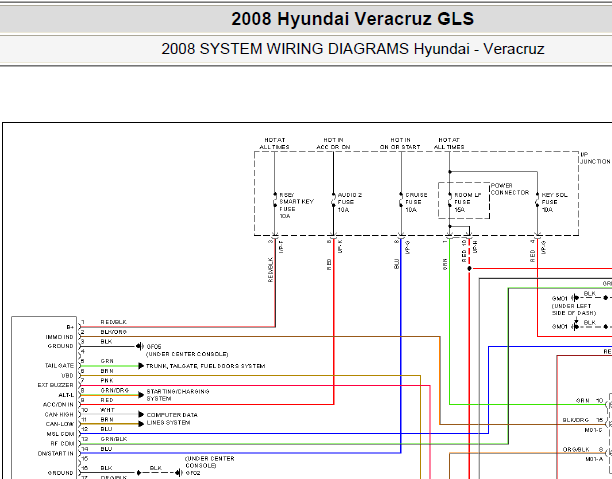The image size is (612, 479).
Task: Click the AUDIO 2 FUSE 10A label
Action: tap(349, 202)
